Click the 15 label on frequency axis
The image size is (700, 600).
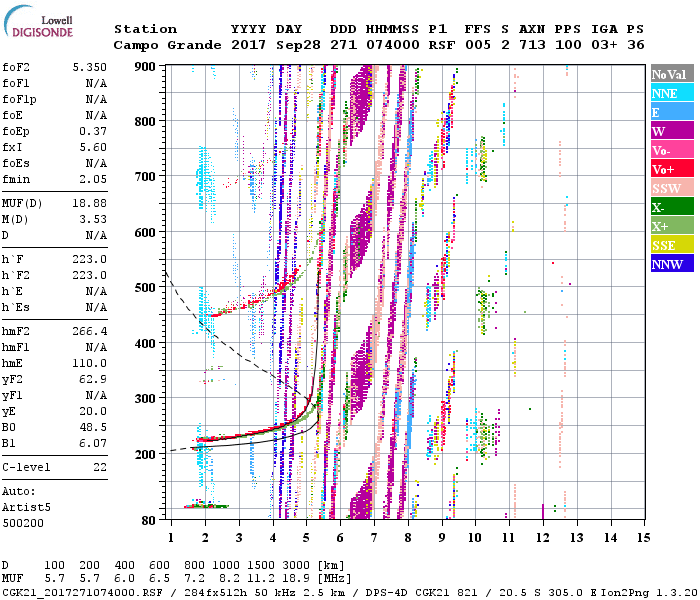tap(642, 538)
